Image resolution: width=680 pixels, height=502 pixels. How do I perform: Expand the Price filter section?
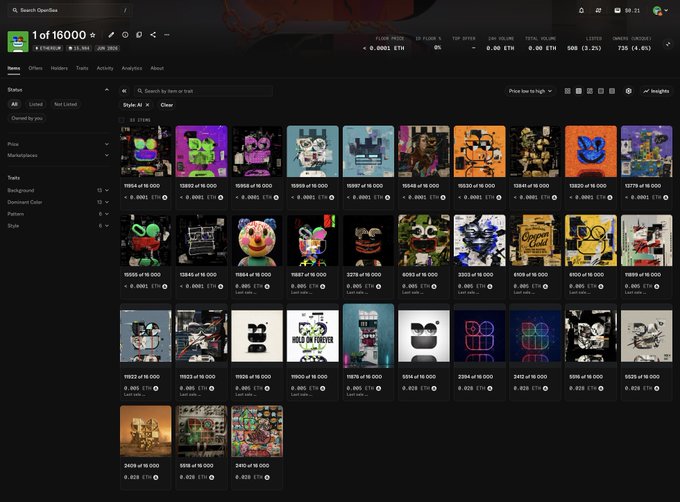tap(58, 144)
